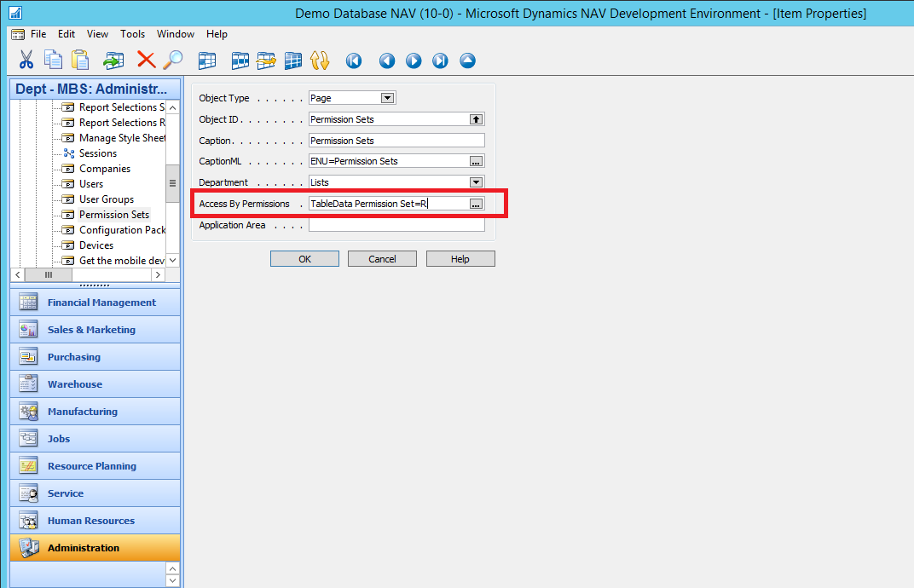Click the Previous record blue arrow icon
This screenshot has height=588, width=914.
coord(387,61)
